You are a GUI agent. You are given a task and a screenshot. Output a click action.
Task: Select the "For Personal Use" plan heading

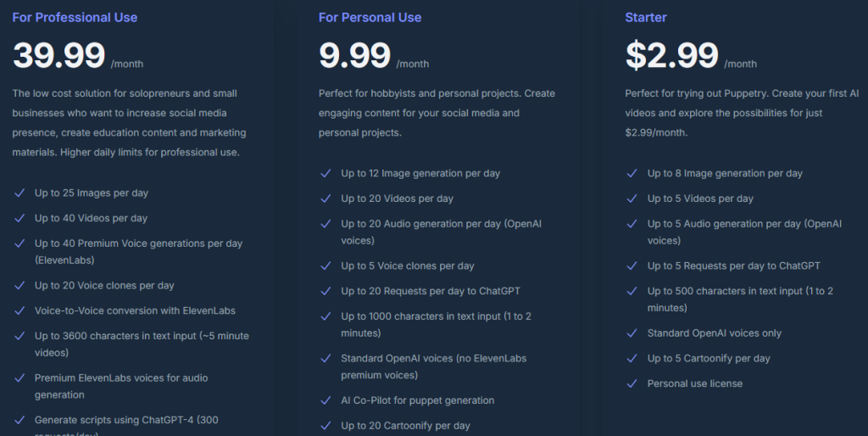(x=370, y=17)
